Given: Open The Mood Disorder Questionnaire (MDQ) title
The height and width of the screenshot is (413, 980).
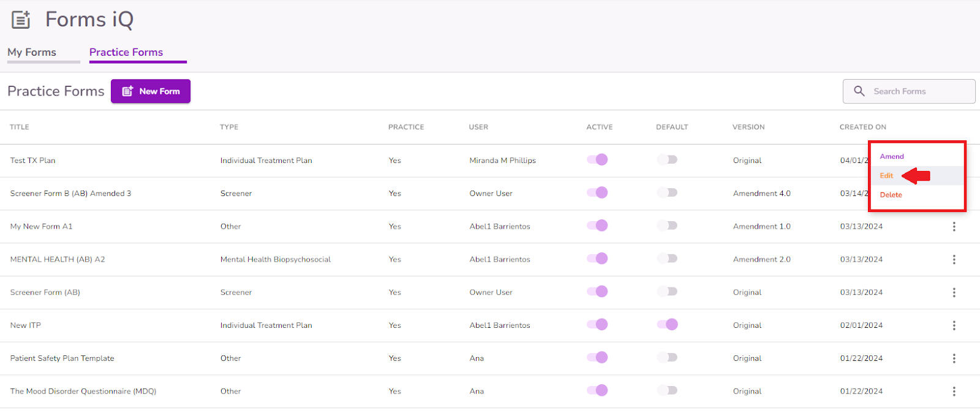Looking at the screenshot, I should (83, 392).
